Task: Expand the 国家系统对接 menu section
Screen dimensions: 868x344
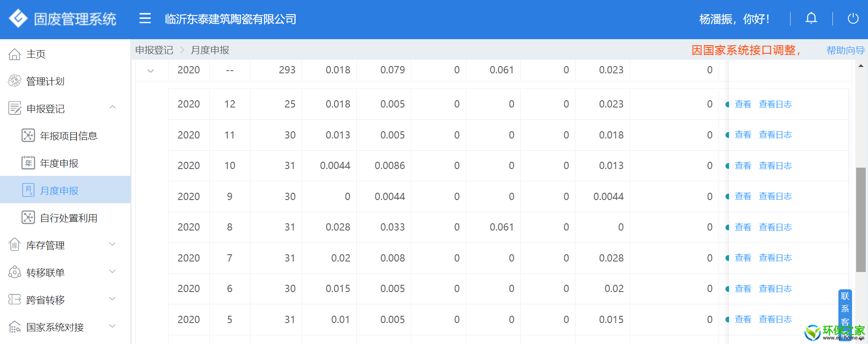Action: click(113, 326)
